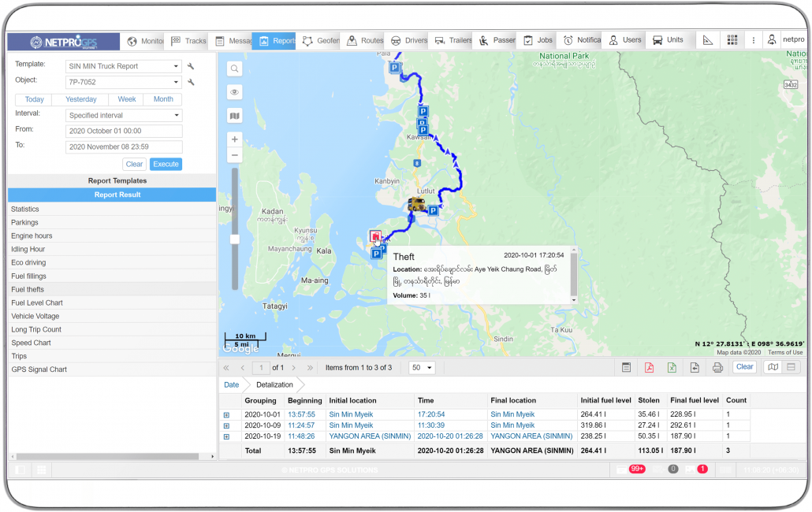Image resolution: width=812 pixels, height=512 pixels.
Task: Toggle the eye visibility icon on the map panel
Action: (x=233, y=91)
